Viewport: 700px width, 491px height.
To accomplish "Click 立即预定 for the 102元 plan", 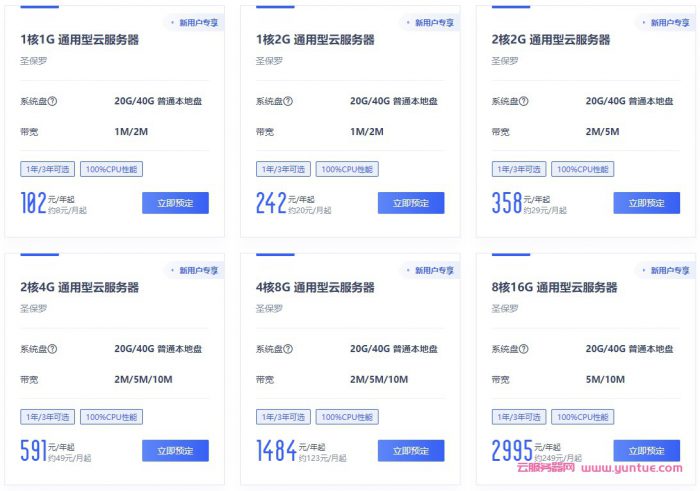I will tap(175, 203).
